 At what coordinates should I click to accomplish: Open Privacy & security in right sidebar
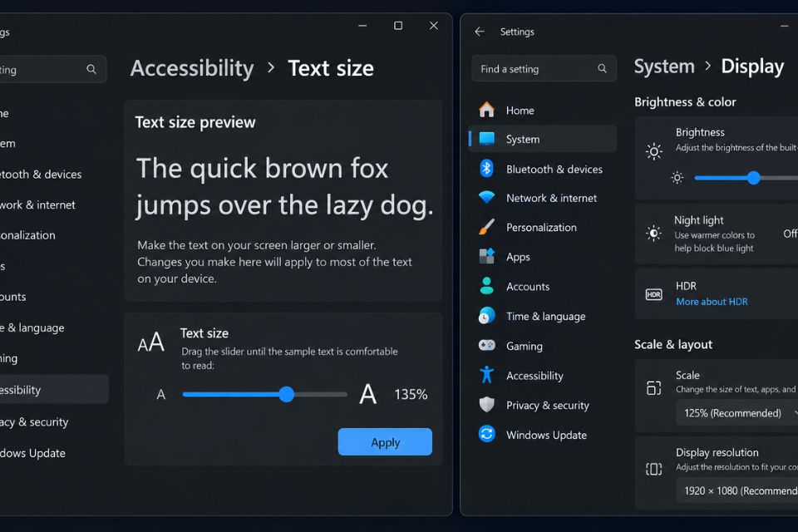(x=543, y=405)
